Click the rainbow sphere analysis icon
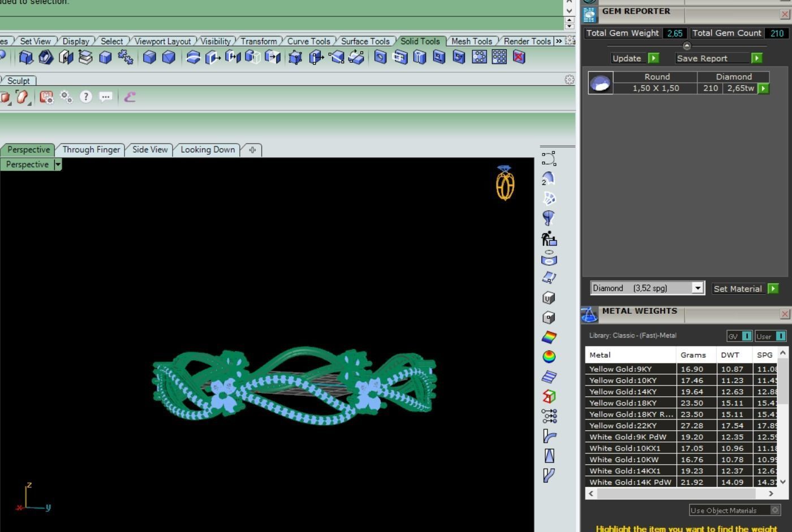The height and width of the screenshot is (532, 792). coord(549,357)
